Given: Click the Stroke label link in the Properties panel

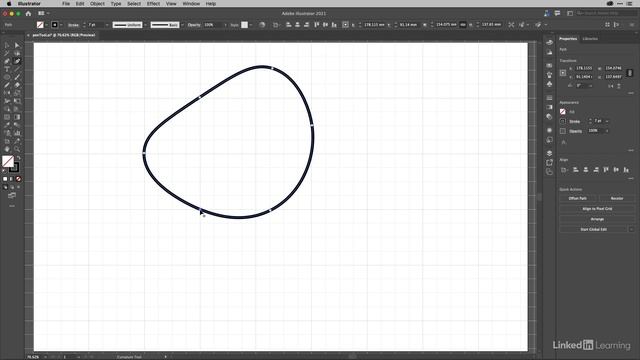Looking at the screenshot, I should click(x=574, y=122).
